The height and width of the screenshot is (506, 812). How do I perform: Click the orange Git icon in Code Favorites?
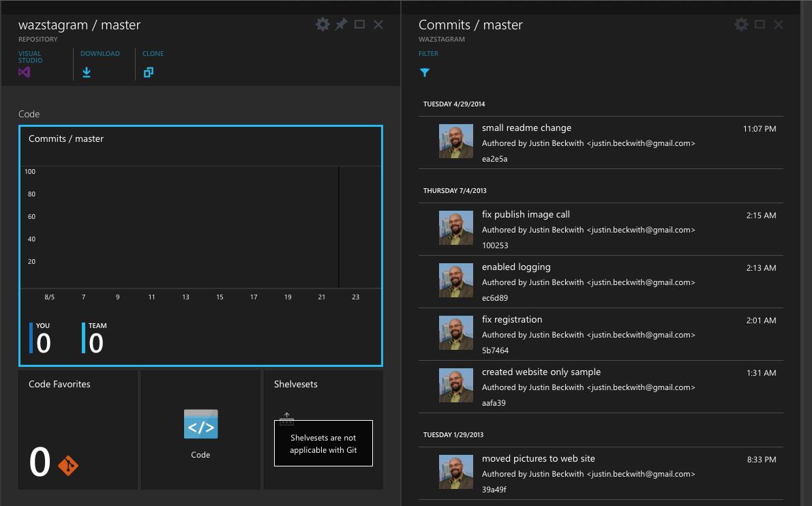tap(68, 466)
